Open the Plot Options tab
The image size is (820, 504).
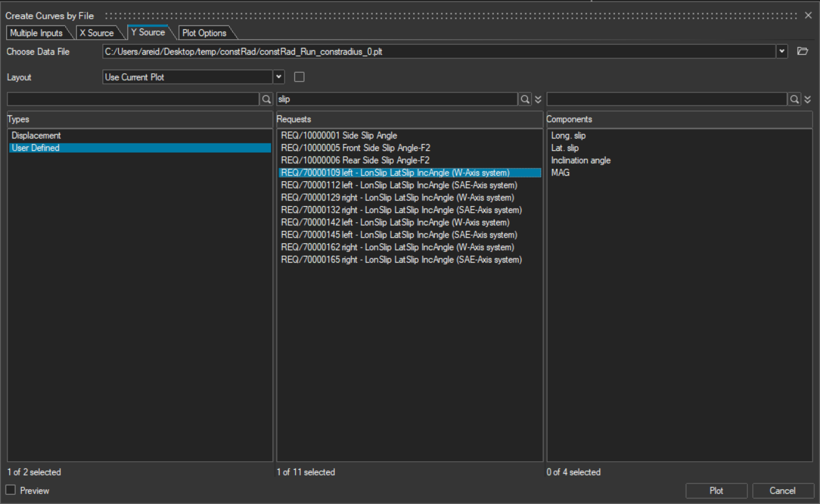204,33
